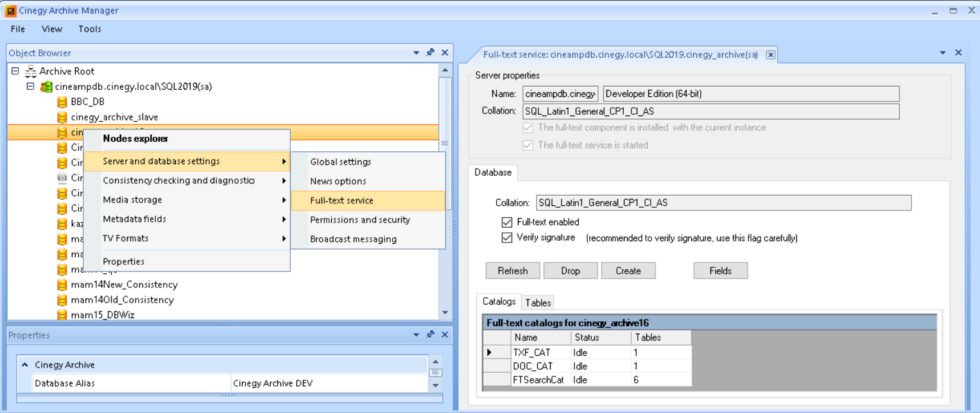Screen dimensions: 980x413
Task: Click the Fields button
Action: pos(721,271)
